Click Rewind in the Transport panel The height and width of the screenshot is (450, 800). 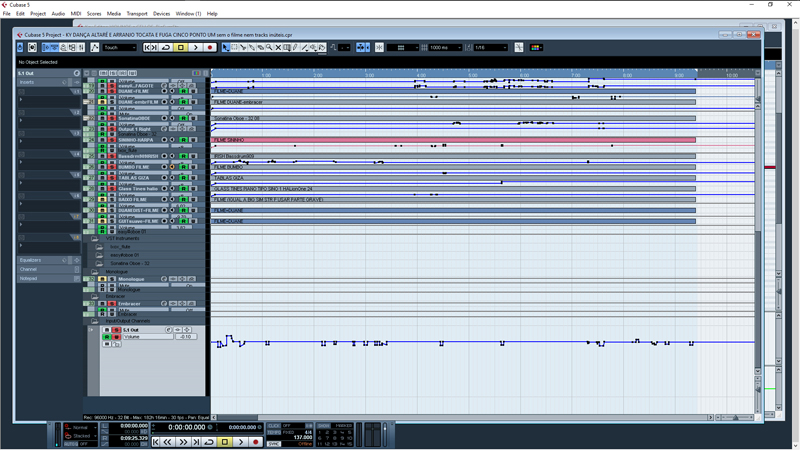click(167, 442)
